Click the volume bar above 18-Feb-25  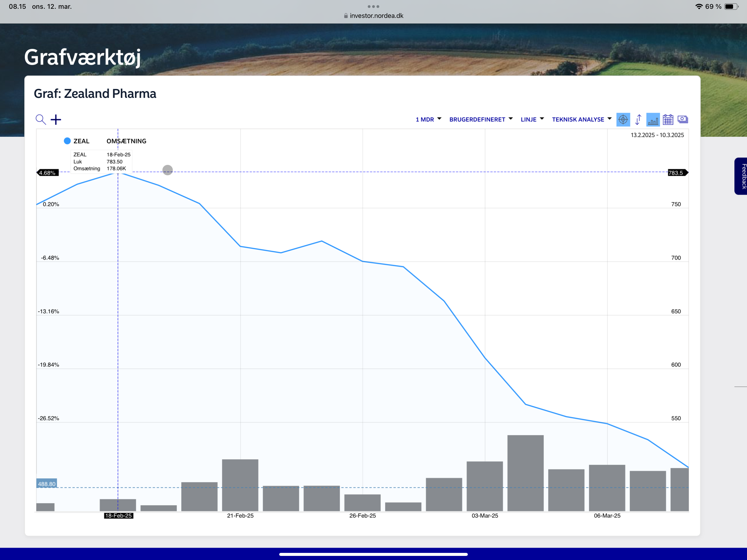(x=118, y=505)
